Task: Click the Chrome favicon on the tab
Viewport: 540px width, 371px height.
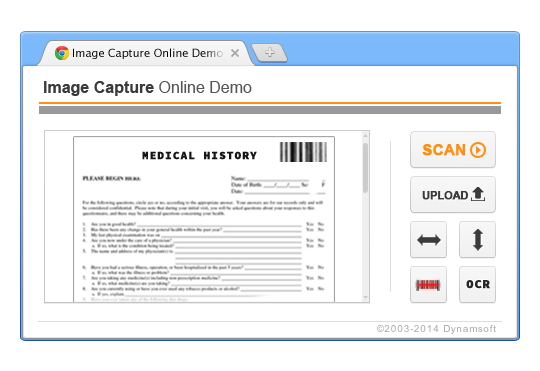Action: click(62, 53)
